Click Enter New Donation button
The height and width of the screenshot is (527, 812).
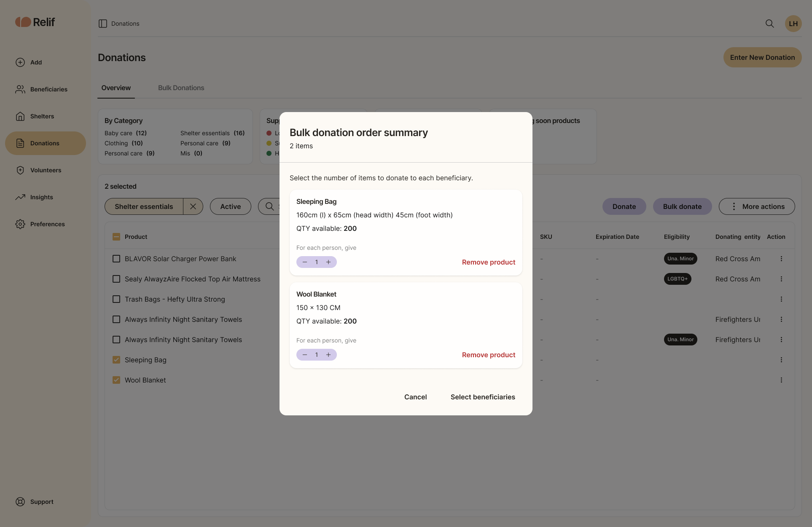tap(762, 57)
